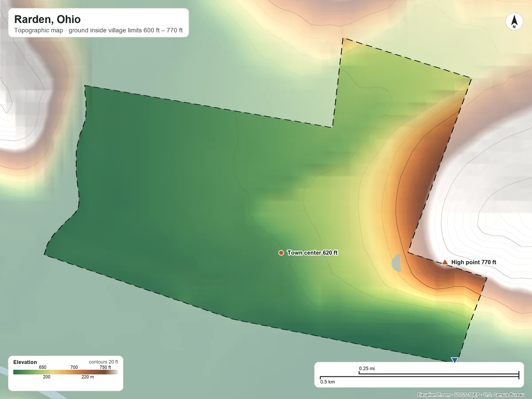Click the '0.25 mi' scale label
Viewport: 532px width, 399px height.
(367, 368)
